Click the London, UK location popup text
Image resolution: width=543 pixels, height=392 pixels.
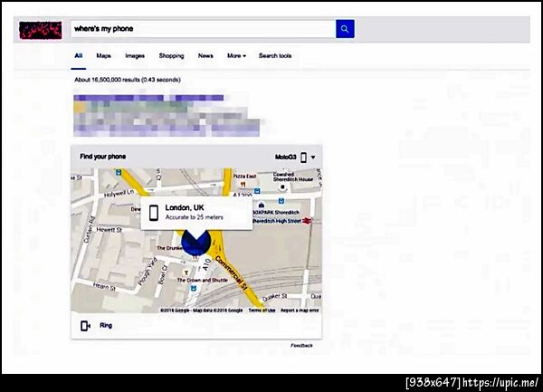(x=185, y=208)
